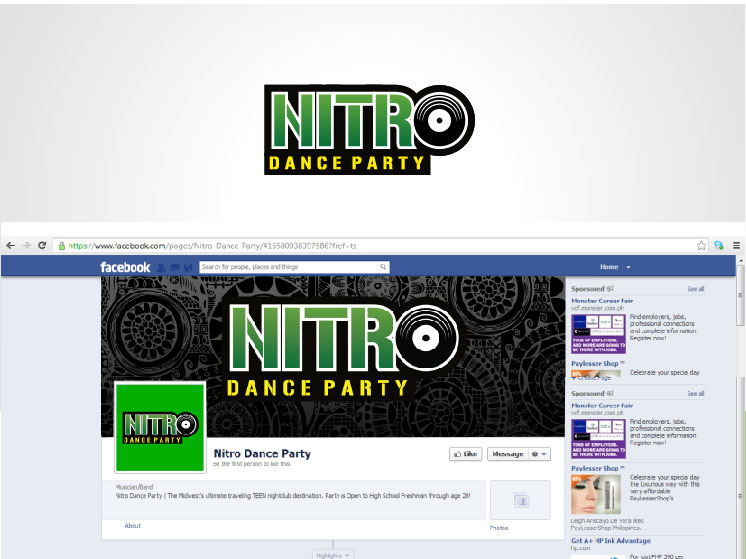Open the Photos label link

[x=499, y=528]
